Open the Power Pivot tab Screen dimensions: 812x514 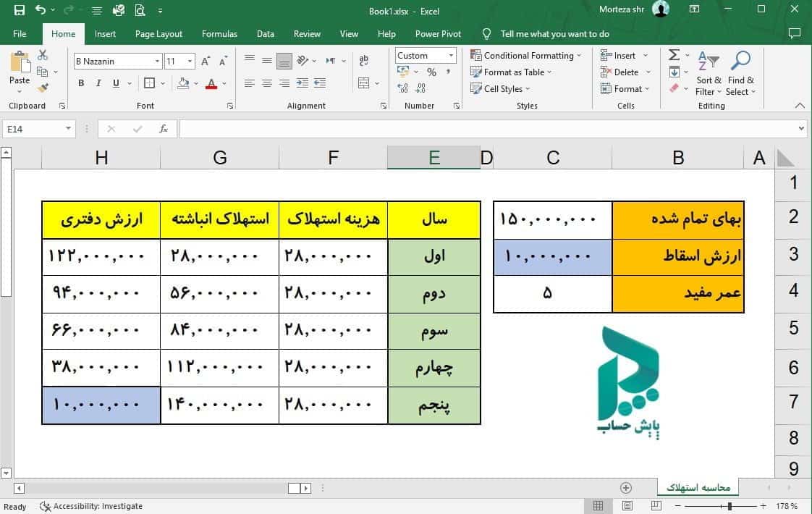point(438,34)
